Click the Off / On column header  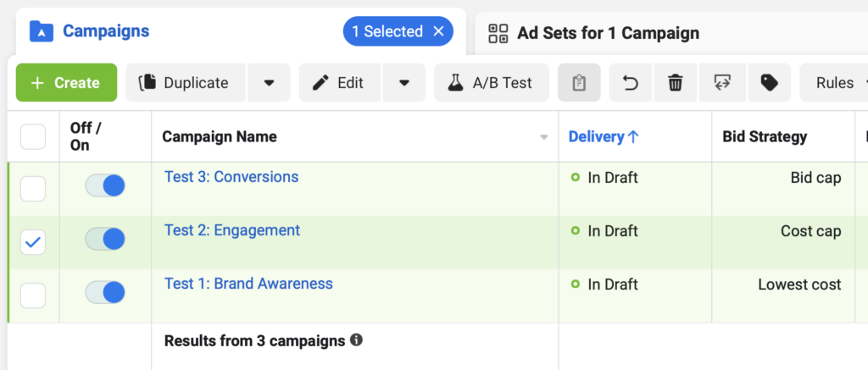point(86,136)
